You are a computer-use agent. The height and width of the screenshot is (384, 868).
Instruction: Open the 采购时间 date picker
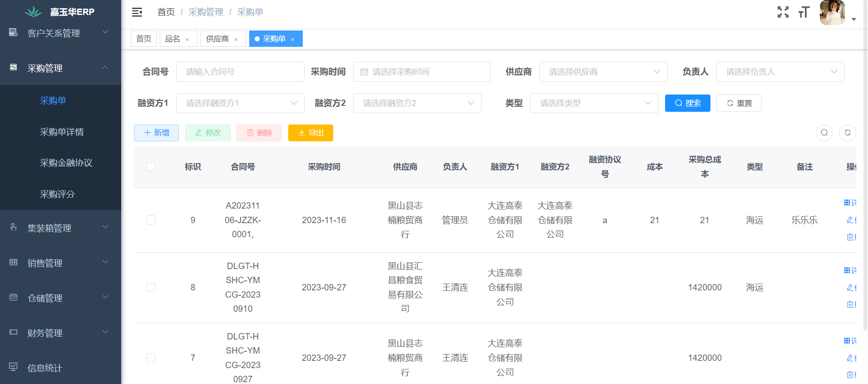click(422, 72)
